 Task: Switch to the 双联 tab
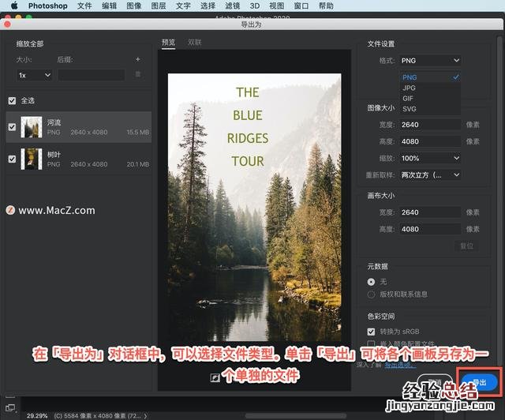[x=195, y=42]
